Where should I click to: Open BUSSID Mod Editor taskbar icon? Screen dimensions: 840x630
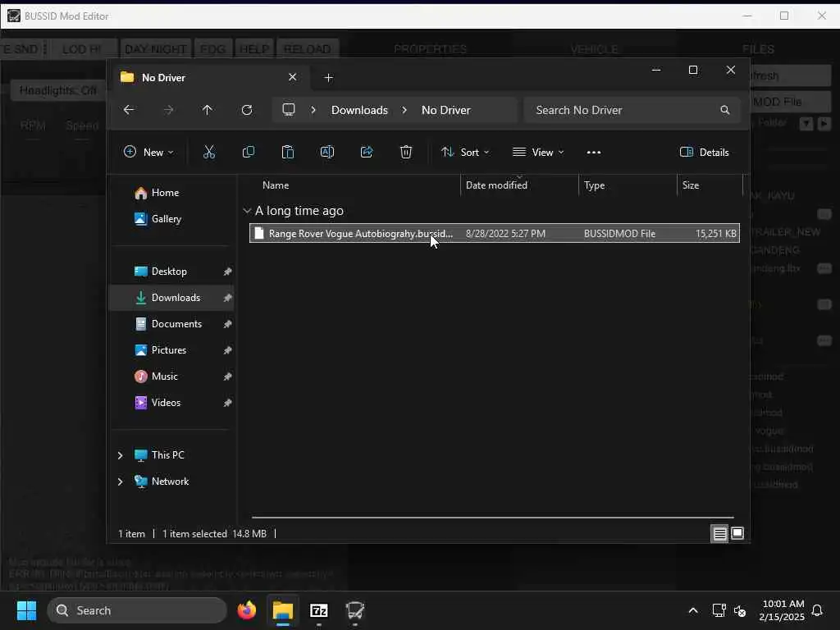click(x=354, y=610)
